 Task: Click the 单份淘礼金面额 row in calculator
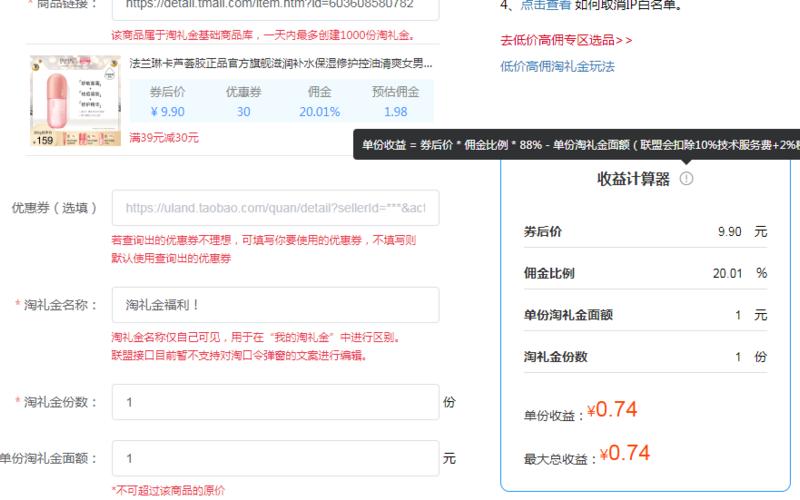point(645,315)
